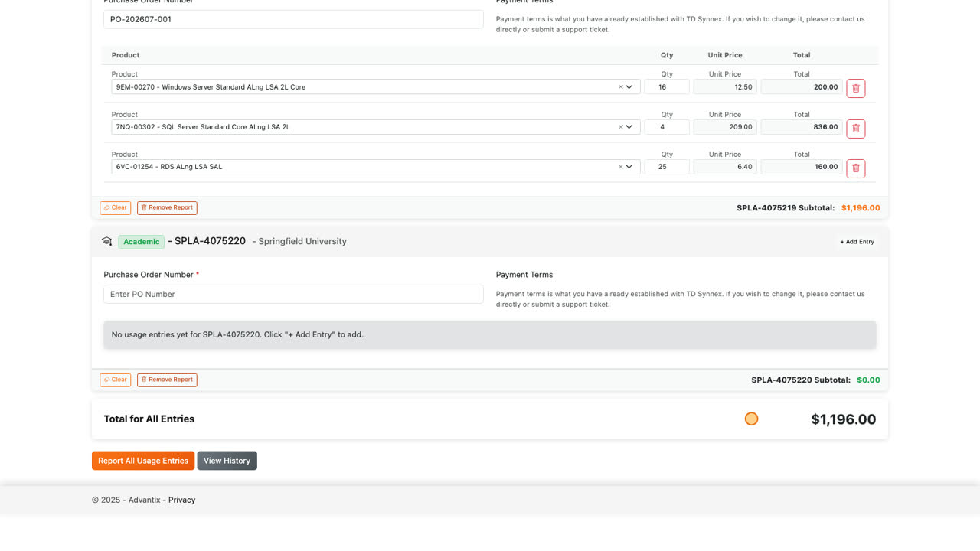Click unit price field showing 12.50

click(x=725, y=87)
